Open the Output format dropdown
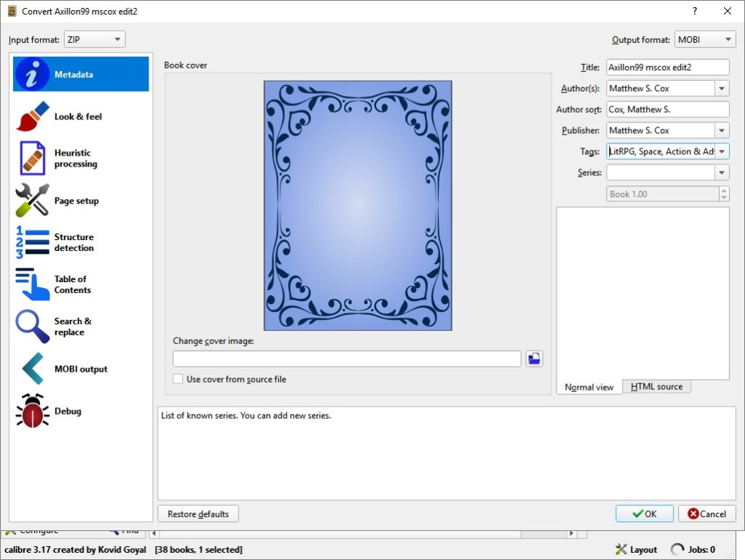The width and height of the screenshot is (745, 560). (705, 40)
